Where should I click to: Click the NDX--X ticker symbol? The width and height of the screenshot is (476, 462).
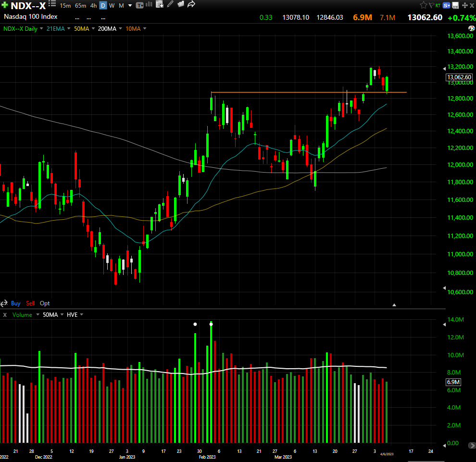click(x=28, y=5)
